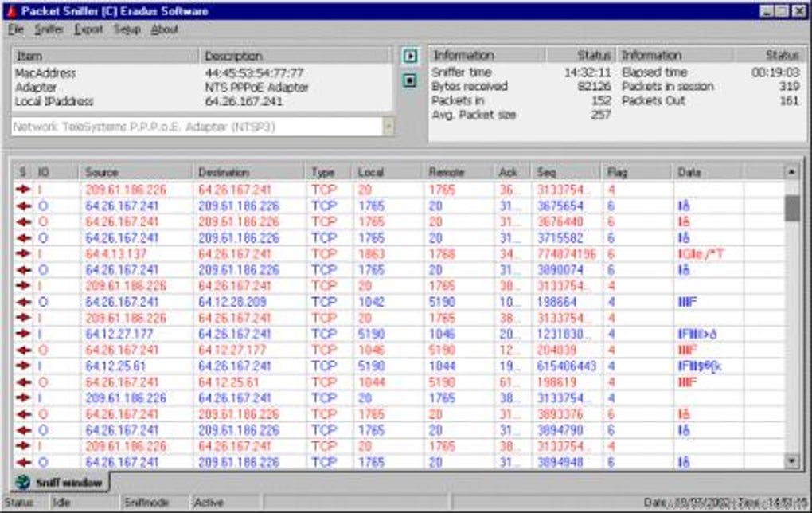Click packet list scrollbar up arrow
812x513 pixels.
pos(791,172)
